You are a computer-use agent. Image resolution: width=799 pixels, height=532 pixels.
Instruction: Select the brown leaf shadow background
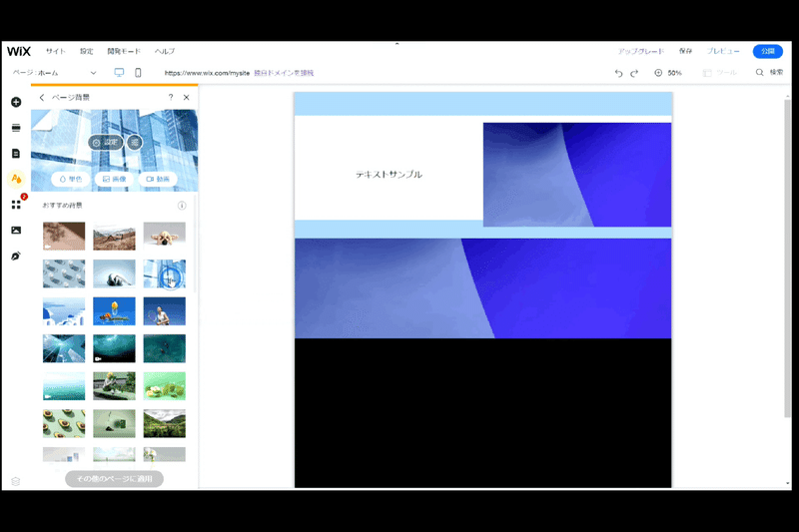(x=64, y=236)
